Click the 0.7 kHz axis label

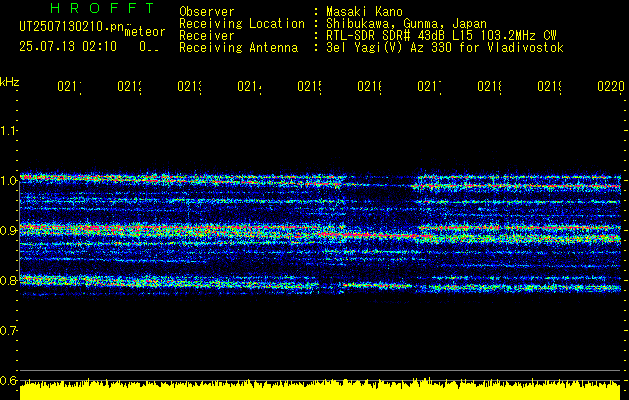point(8,331)
